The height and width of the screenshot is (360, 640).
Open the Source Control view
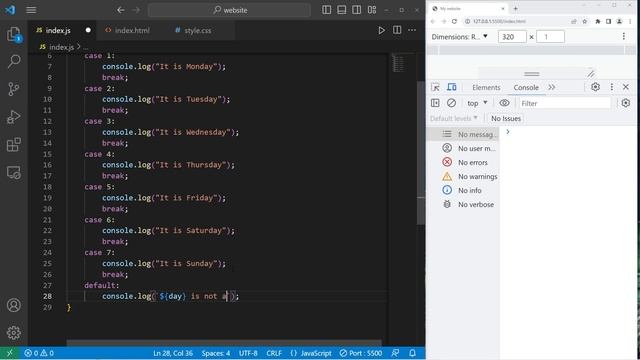pos(14,89)
